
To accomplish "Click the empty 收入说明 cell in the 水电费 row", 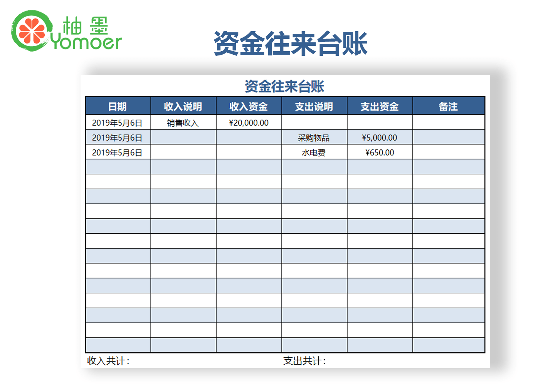I will coord(183,152).
